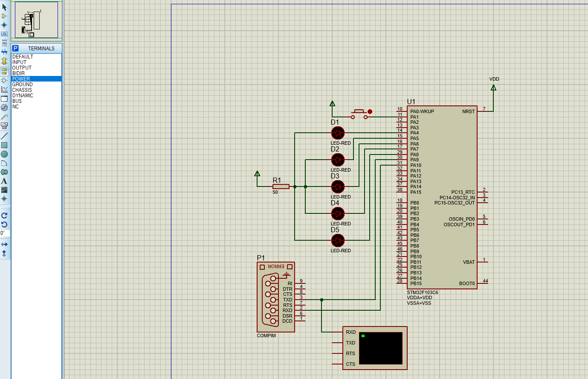This screenshot has height=379, width=588.
Task: Select the 2D Graphics Circle tool
Action: pos(4,154)
